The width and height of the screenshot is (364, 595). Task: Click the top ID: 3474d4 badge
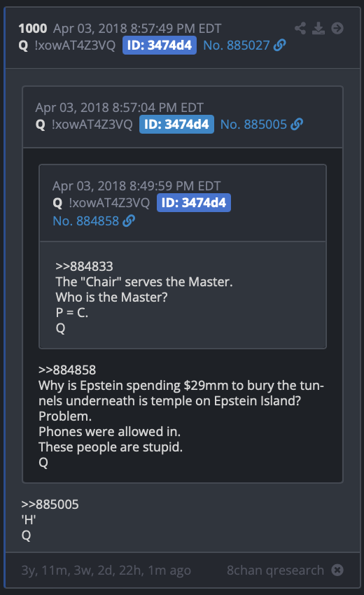[x=160, y=45]
